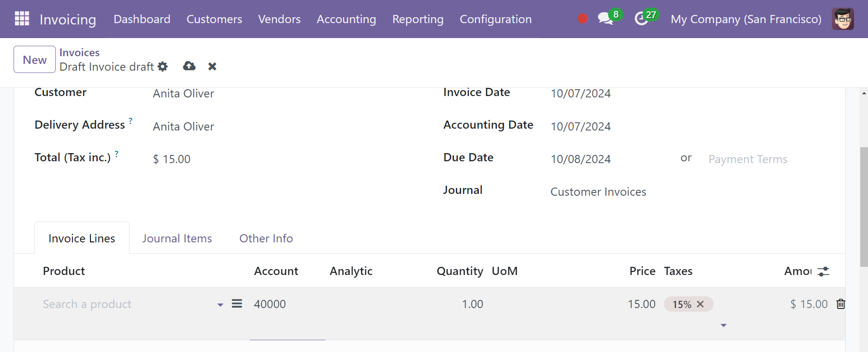Screen dimensions: 868x352
Task: Click the red recording indicator dot
Action: click(x=582, y=19)
